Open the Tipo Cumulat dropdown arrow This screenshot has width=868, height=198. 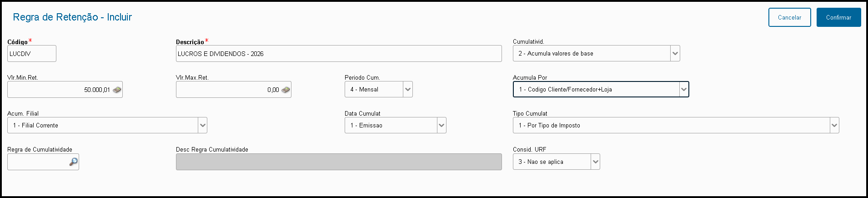pos(834,126)
